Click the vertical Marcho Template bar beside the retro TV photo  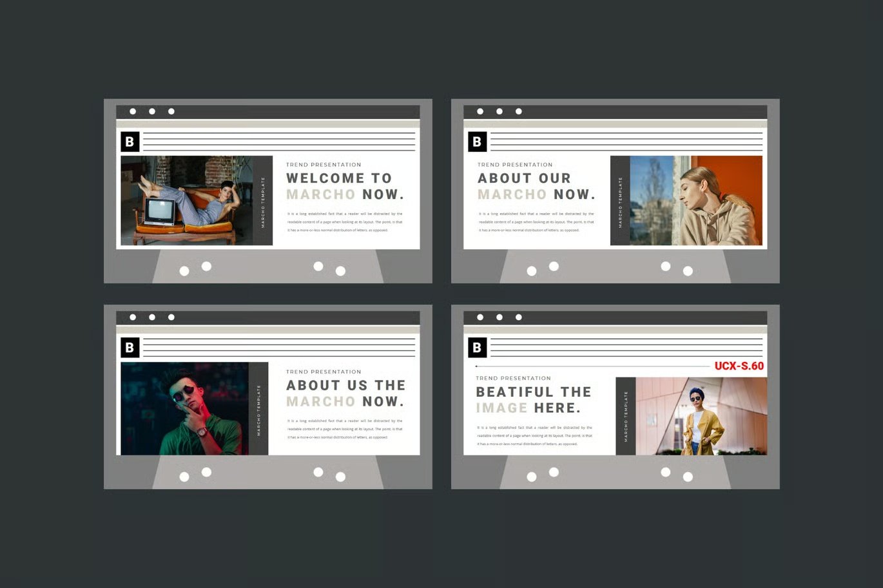[263, 200]
